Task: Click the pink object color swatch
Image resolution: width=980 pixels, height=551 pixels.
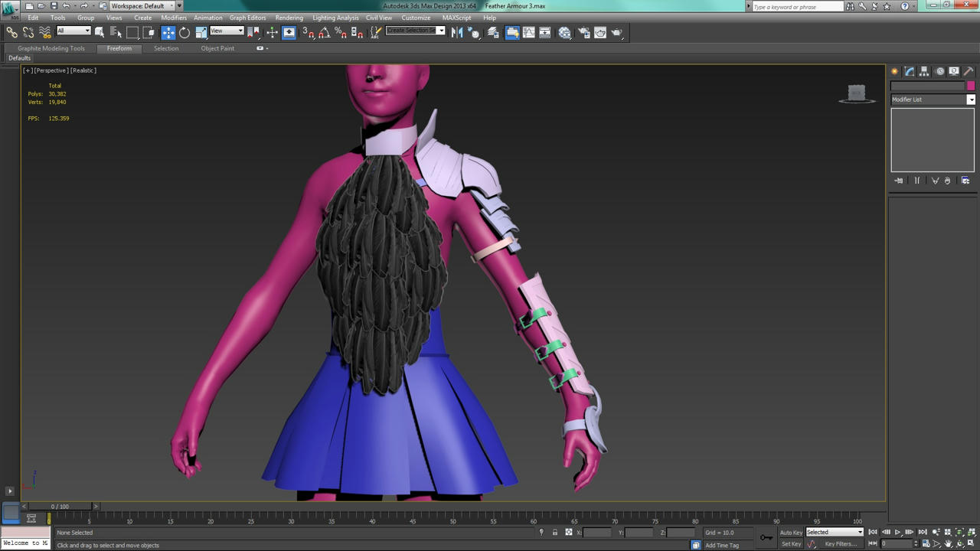Action: [x=971, y=86]
